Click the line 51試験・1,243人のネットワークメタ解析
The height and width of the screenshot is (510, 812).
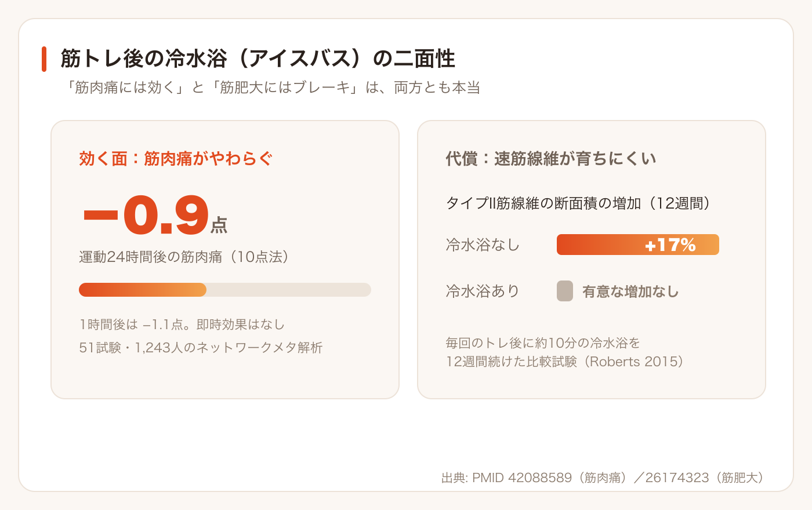pos(201,348)
